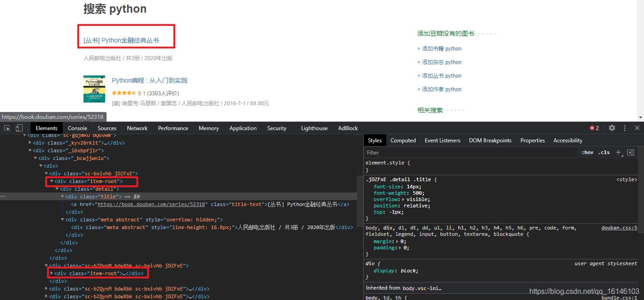Click the ellipsis beside the selected title node
Image resolution: width=644 pixels, height=300 pixels.
click(3, 197)
